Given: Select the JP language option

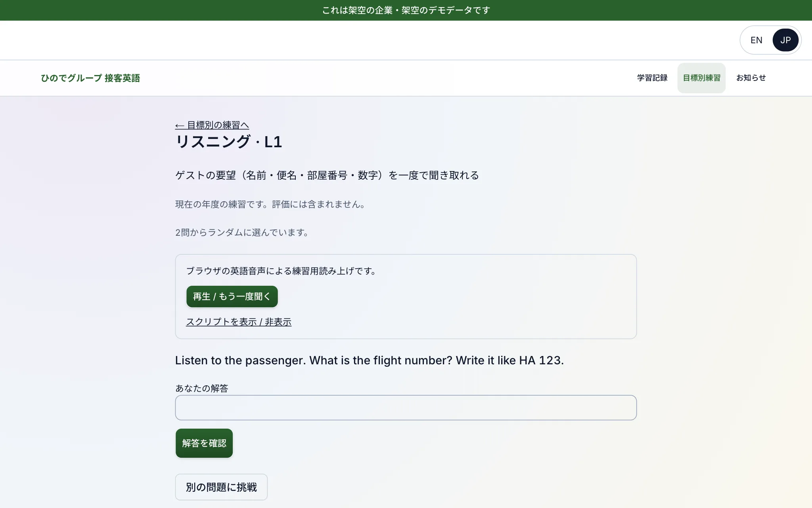Looking at the screenshot, I should coord(785,40).
